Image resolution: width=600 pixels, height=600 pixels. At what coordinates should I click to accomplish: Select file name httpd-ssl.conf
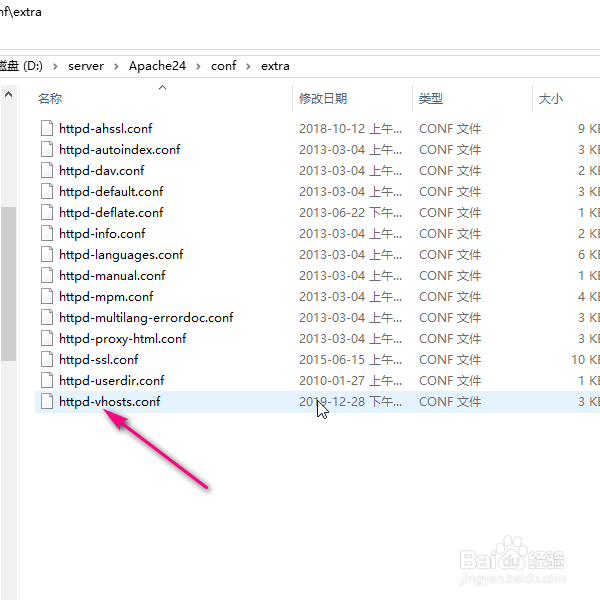point(99,360)
